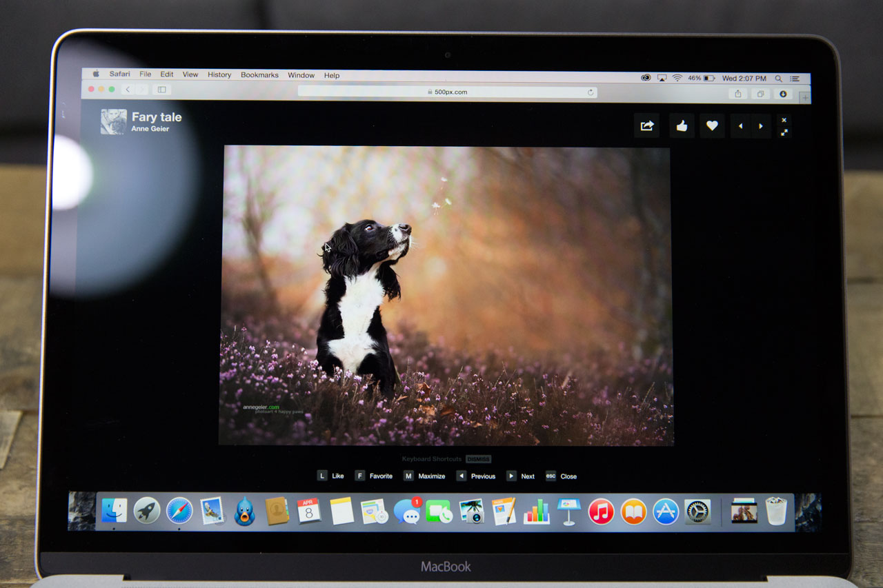Open the Edit menu
883x588 pixels.
167,74
